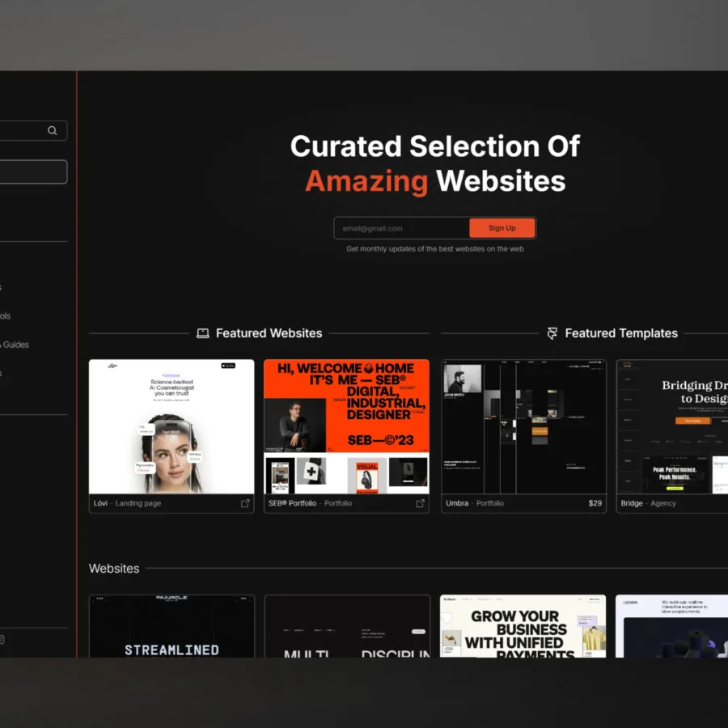Open the Umbra $29 template thumbnail
This screenshot has width=728, height=728.
523,425
